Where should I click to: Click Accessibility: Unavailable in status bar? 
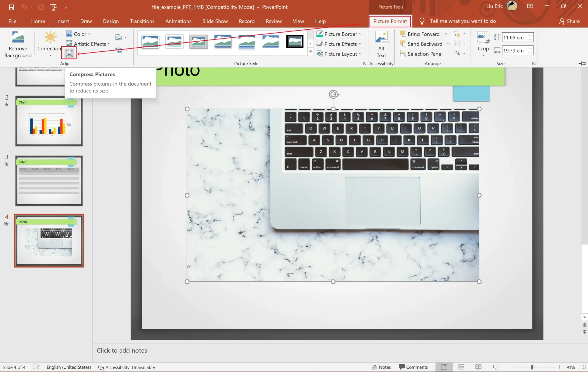tap(127, 367)
